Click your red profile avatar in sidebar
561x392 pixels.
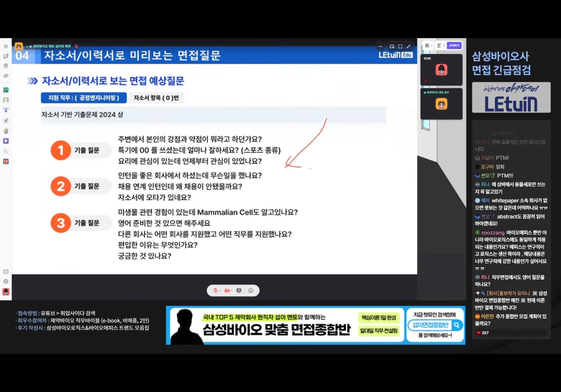6,292
